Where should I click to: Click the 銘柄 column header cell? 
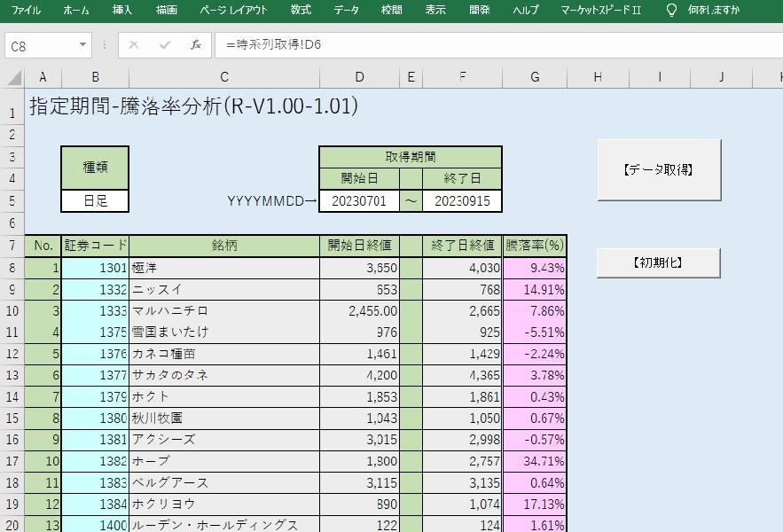coord(224,246)
